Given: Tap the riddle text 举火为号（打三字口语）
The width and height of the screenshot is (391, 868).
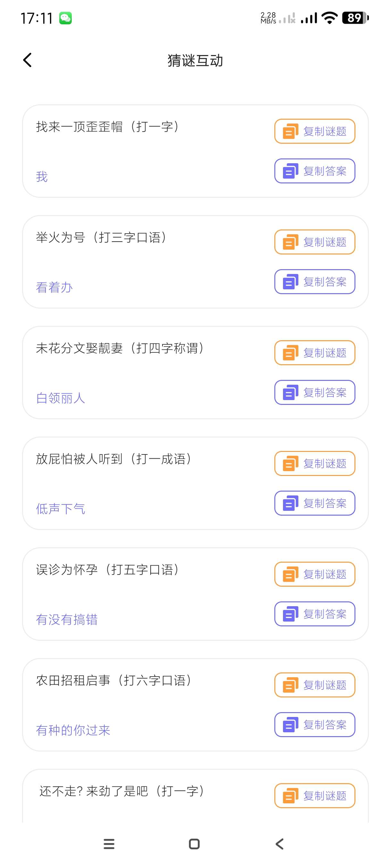Looking at the screenshot, I should (x=101, y=237).
